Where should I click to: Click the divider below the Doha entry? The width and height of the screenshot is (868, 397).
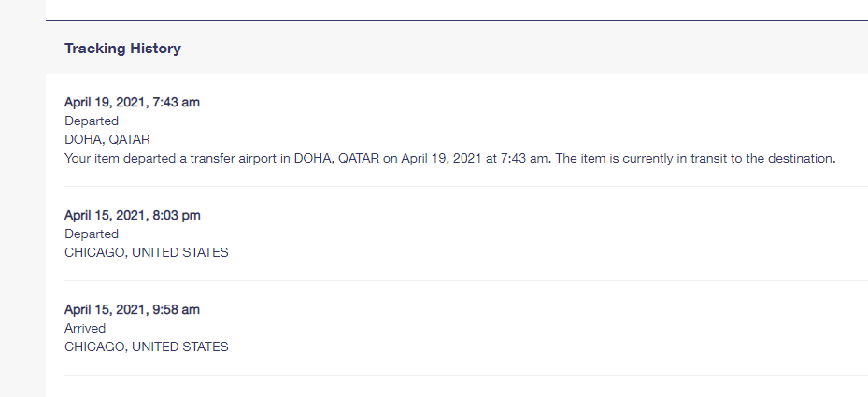click(x=466, y=187)
